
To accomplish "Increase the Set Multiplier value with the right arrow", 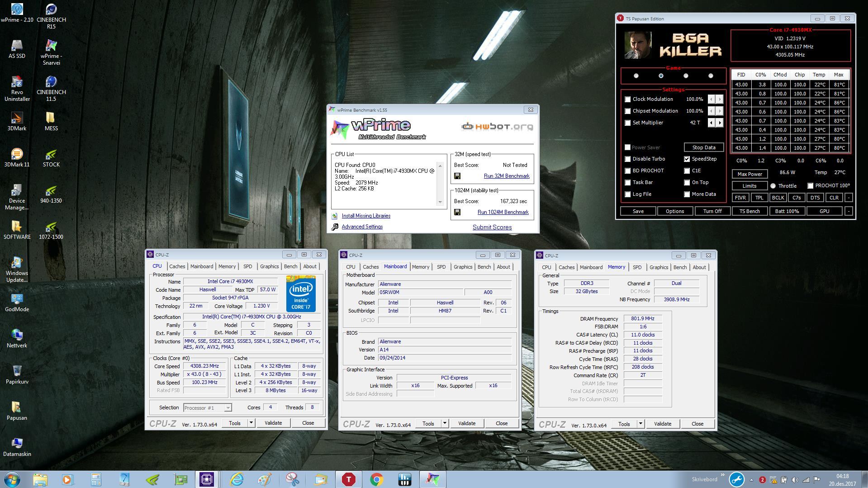I will point(720,123).
